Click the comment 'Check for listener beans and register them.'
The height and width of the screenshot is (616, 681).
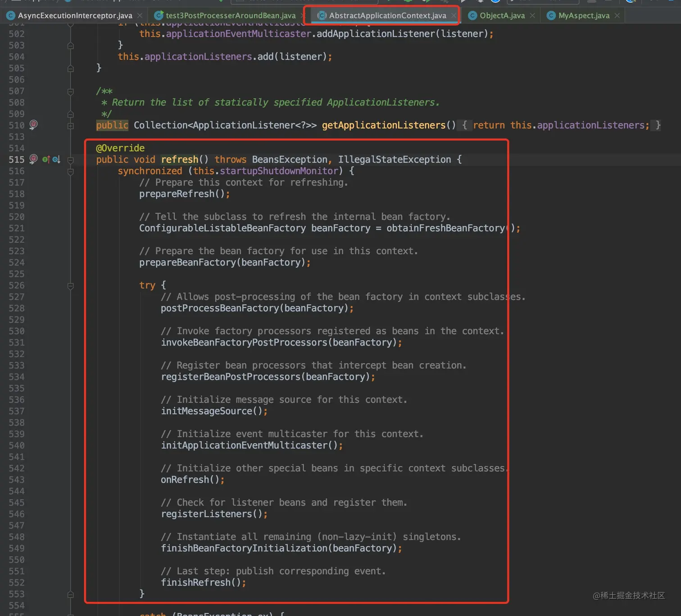pyautogui.click(x=284, y=502)
